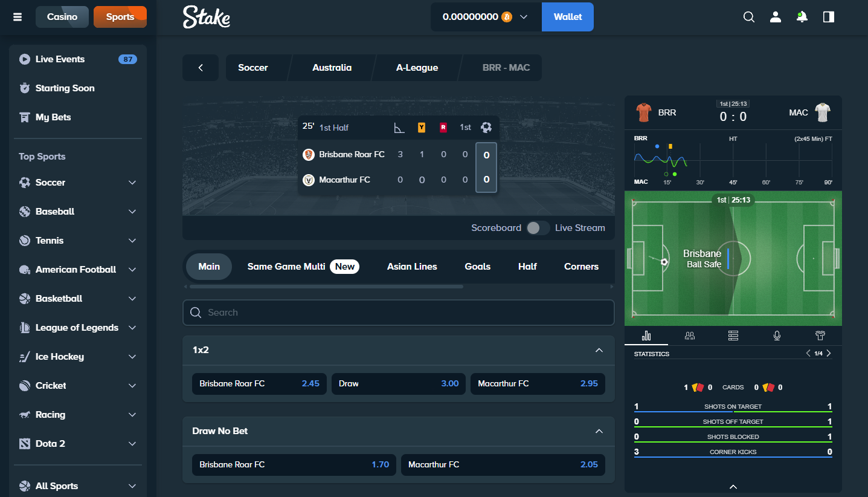Toggle Scoreboard to Live Stream switch
This screenshot has width=868, height=497.
(538, 228)
